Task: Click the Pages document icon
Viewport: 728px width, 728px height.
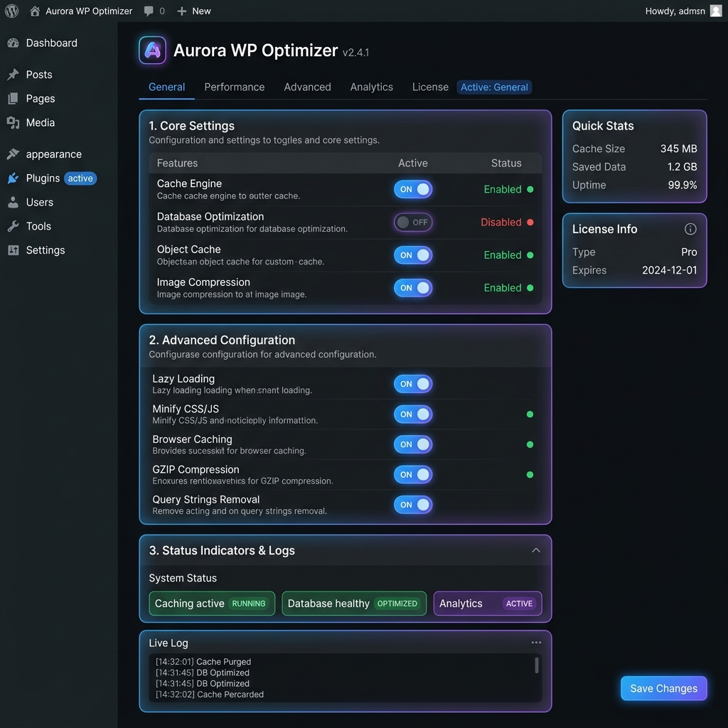Action: 13,98
